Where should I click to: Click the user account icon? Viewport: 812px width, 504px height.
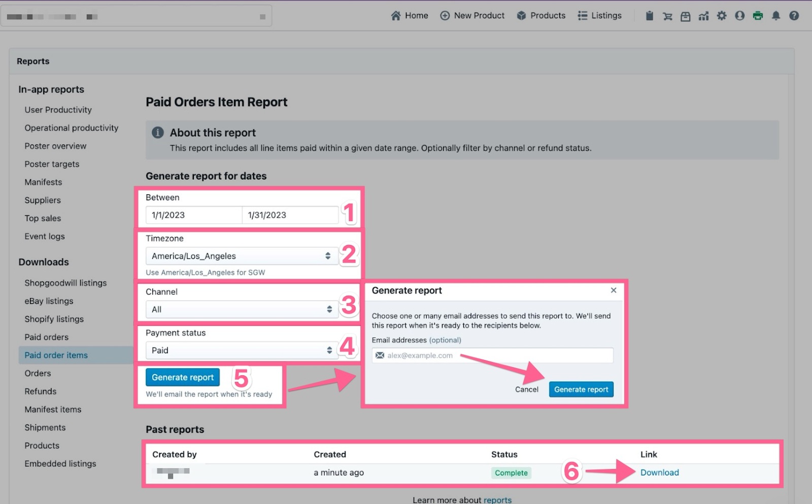click(x=740, y=16)
